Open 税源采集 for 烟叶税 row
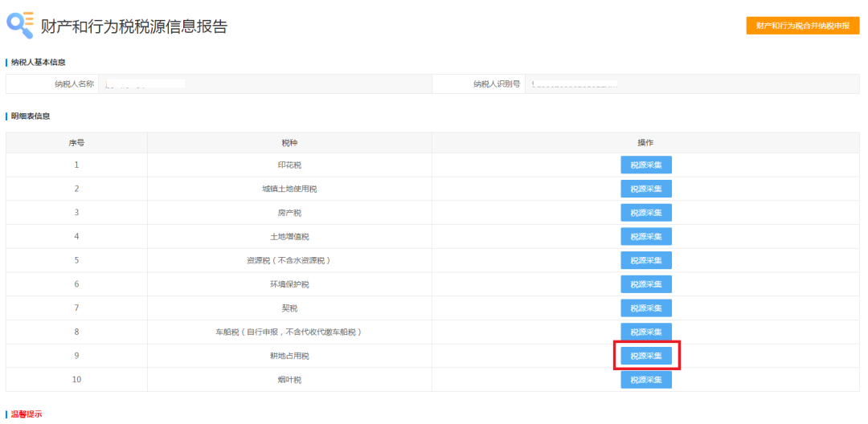The height and width of the screenshot is (424, 868). point(645,380)
